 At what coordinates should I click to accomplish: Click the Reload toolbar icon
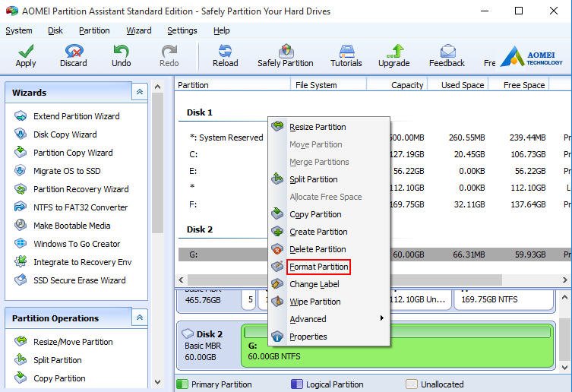pos(225,51)
